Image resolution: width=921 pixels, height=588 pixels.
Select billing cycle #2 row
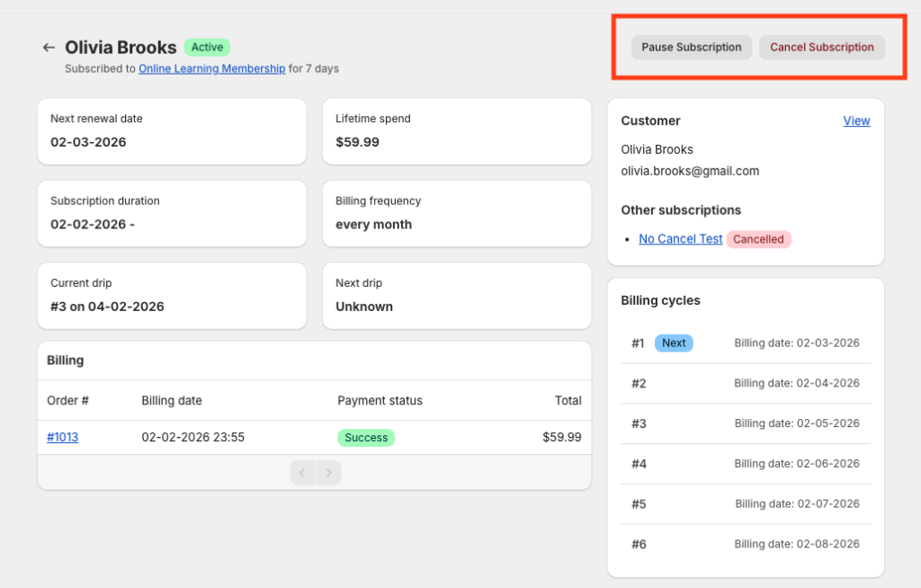click(745, 383)
